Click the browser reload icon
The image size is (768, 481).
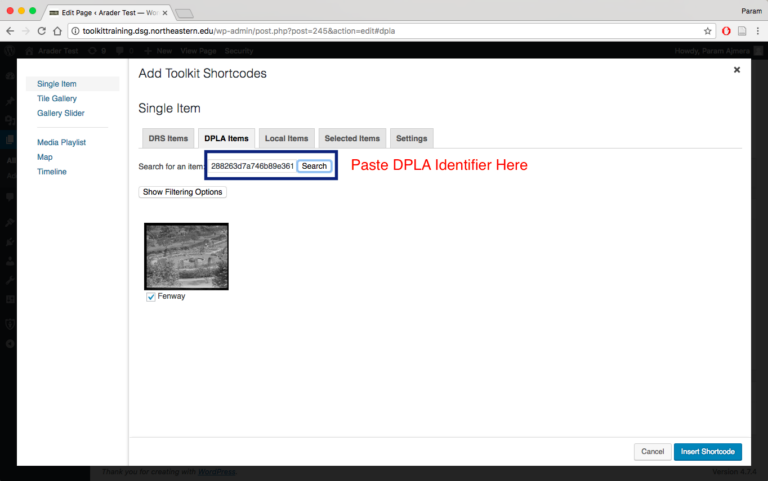coord(42,31)
